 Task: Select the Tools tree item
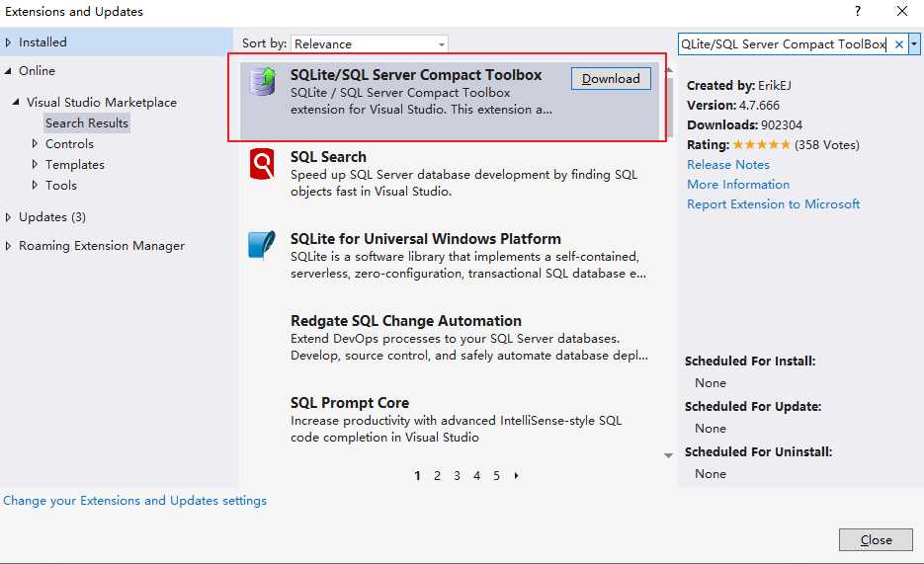[61, 185]
